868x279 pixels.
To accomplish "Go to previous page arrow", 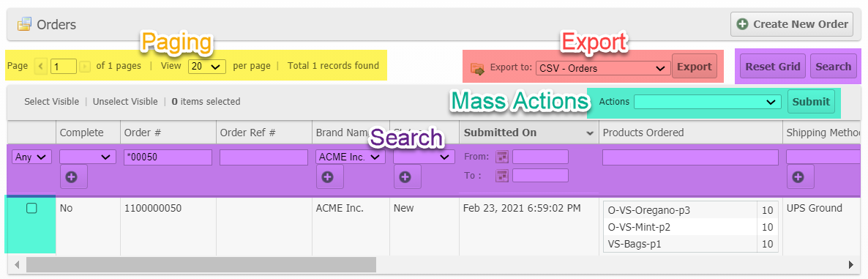I will (40, 67).
